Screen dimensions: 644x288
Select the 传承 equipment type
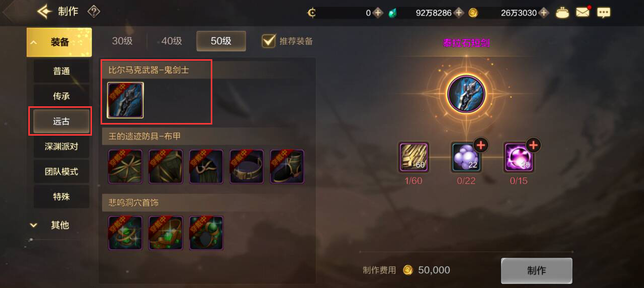[62, 96]
